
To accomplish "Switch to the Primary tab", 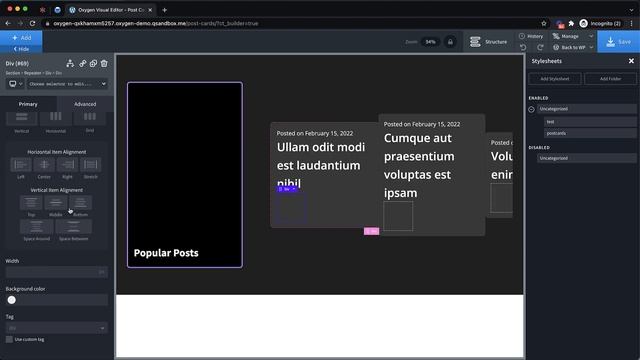I will pos(28,104).
